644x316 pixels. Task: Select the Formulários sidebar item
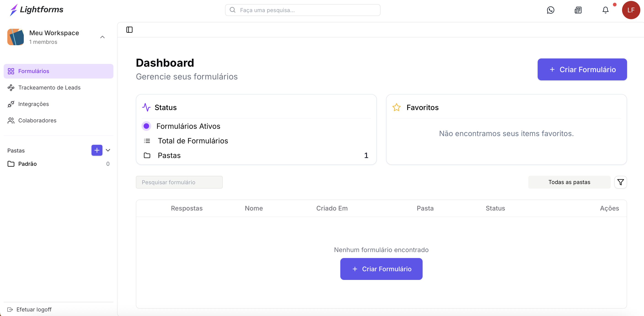coord(33,71)
